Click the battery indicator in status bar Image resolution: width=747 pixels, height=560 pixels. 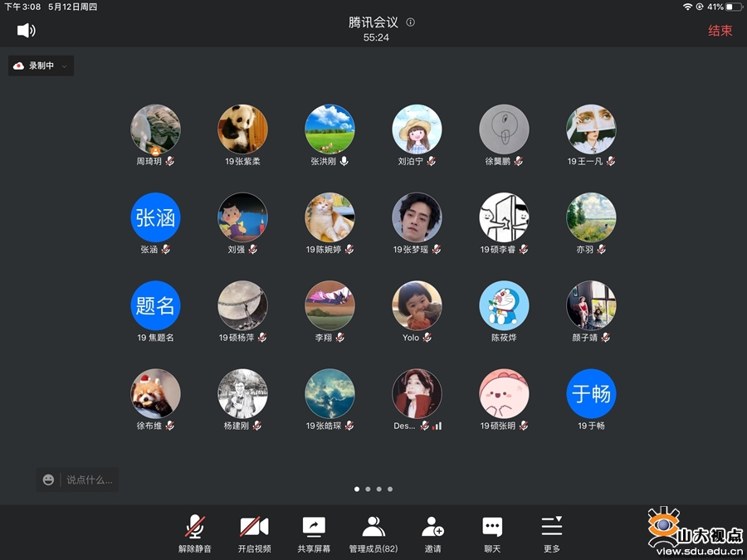(734, 7)
